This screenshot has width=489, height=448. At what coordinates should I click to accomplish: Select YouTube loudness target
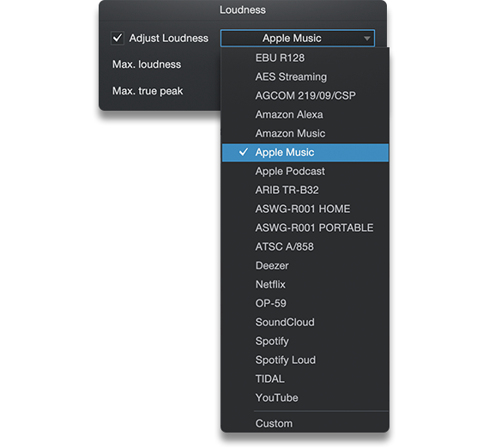305,397
